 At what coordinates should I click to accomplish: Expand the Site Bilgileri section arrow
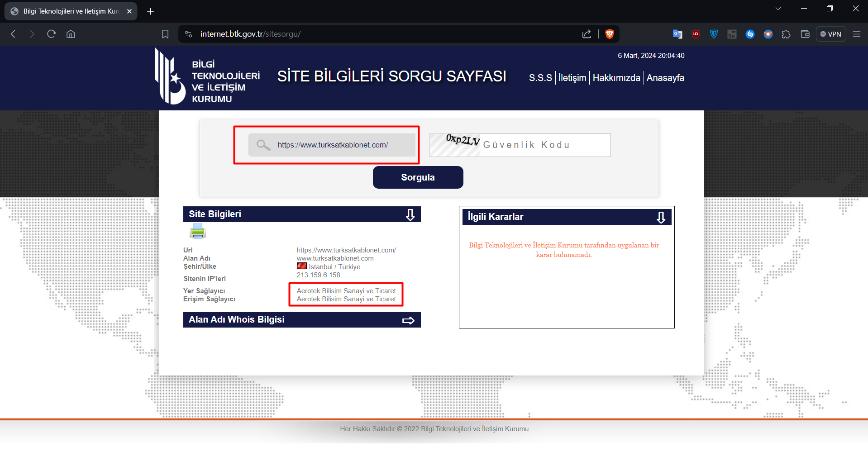[x=410, y=214]
